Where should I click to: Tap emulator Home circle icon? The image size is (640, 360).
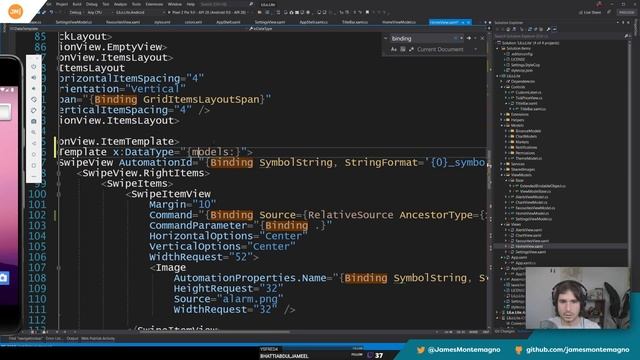[x=34, y=154]
